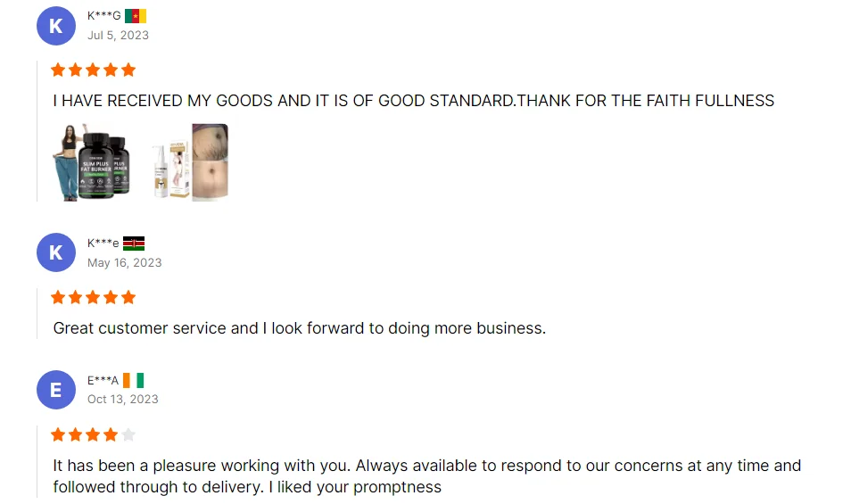Image resolution: width=851 pixels, height=504 pixels.
Task: Click the Ivory Coast flag beside E***A
Action: click(134, 381)
